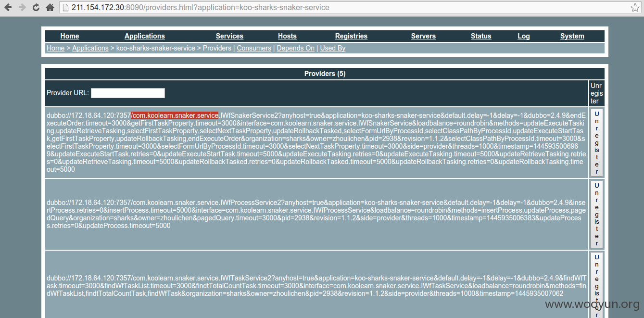
Task: Open the Applications menu item
Action: 145,36
